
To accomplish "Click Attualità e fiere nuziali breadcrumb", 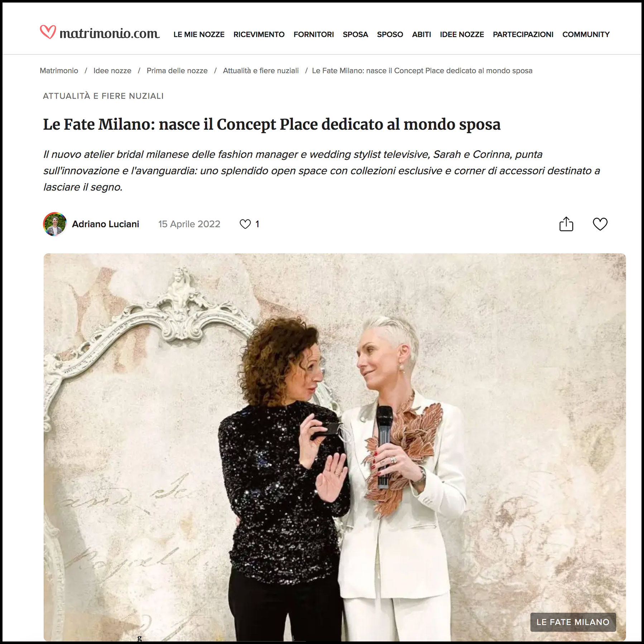I will point(261,71).
